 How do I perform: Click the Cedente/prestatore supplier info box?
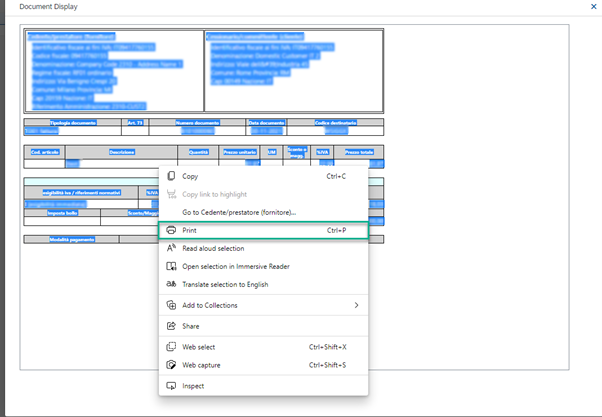click(113, 70)
